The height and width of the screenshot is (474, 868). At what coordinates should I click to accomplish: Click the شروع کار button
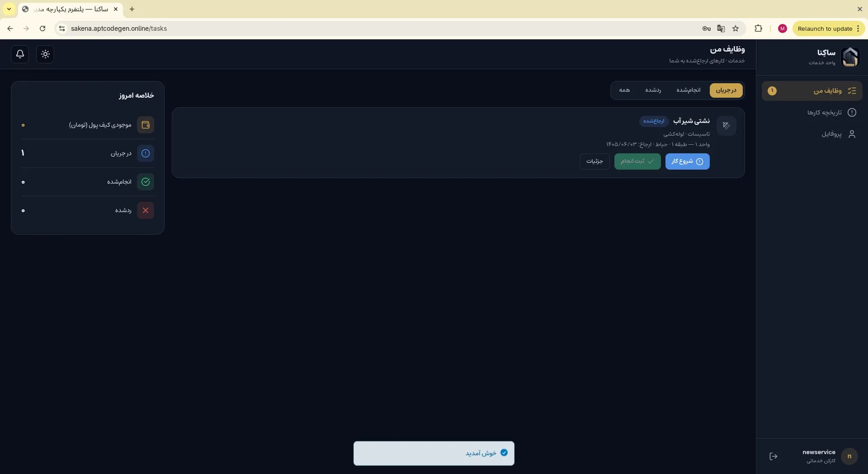coord(687,161)
